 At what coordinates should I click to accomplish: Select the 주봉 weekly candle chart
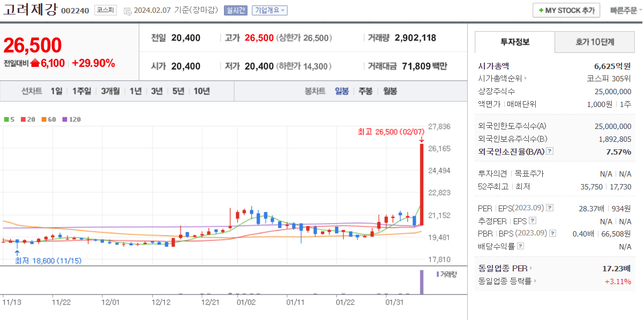[x=365, y=91]
